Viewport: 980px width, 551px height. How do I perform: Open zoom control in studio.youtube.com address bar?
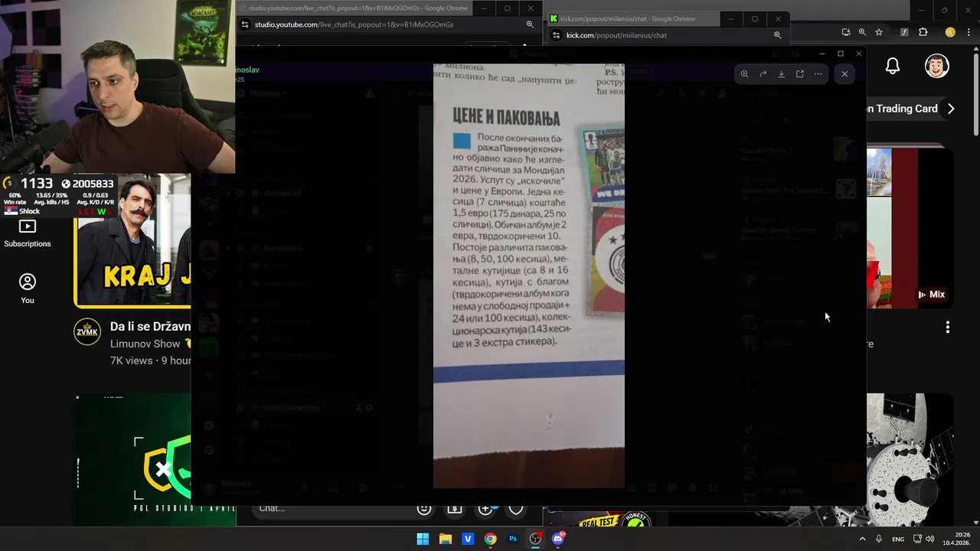[x=530, y=24]
